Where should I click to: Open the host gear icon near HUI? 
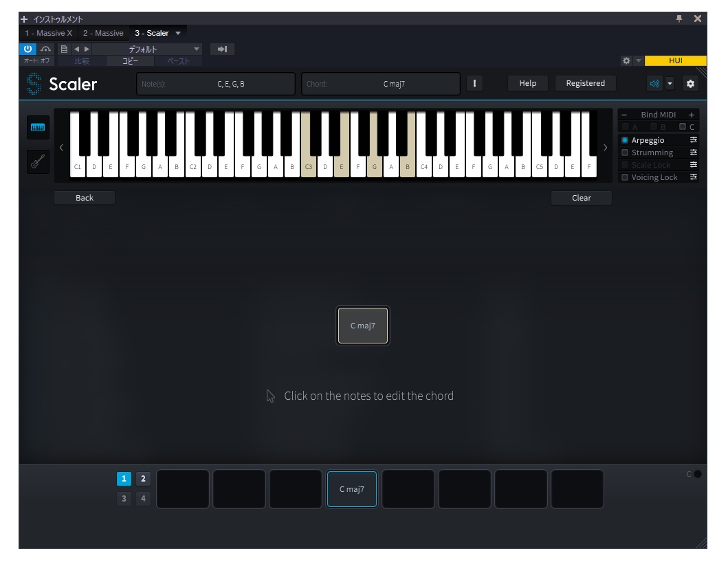click(x=626, y=60)
